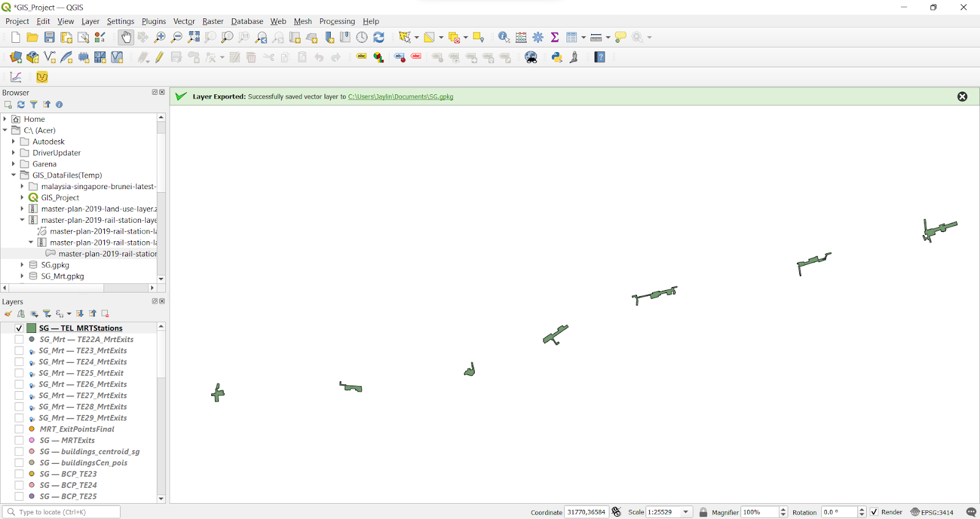
Task: Dismiss the Layer Exported message bar
Action: (962, 97)
